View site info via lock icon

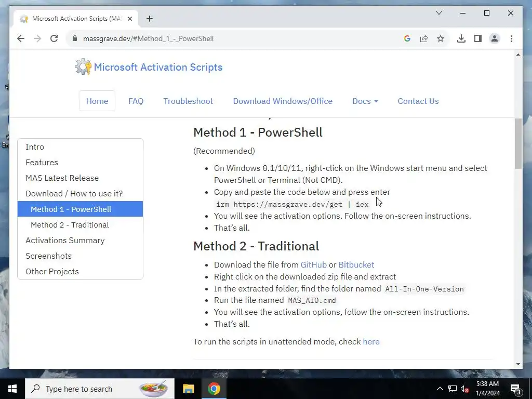coord(75,38)
